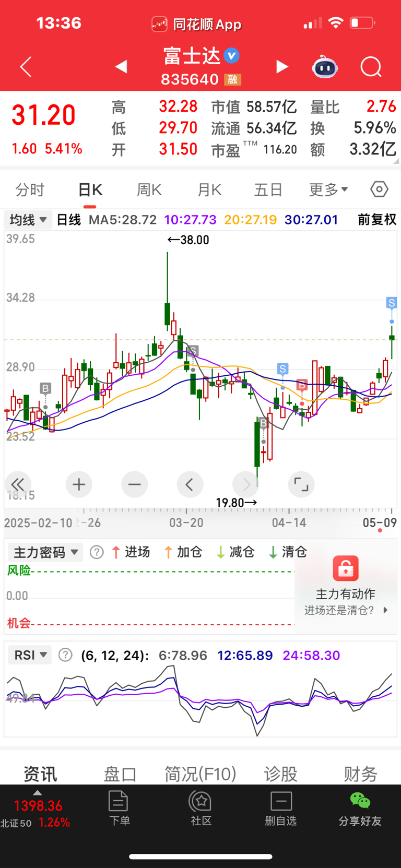Open 下单 order icon
The width and height of the screenshot is (401, 868).
click(x=119, y=808)
